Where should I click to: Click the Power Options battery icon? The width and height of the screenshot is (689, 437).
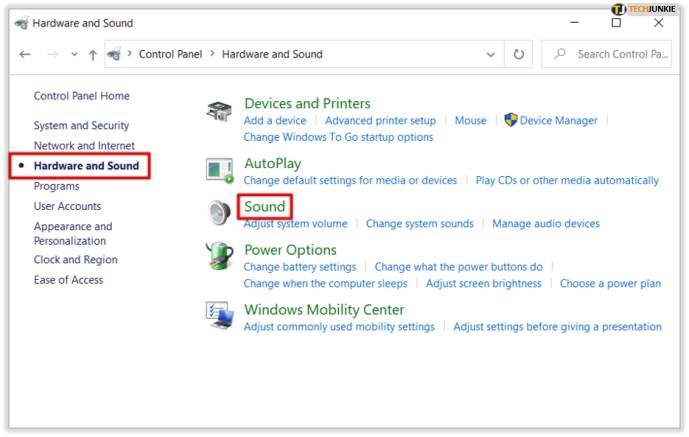[219, 256]
